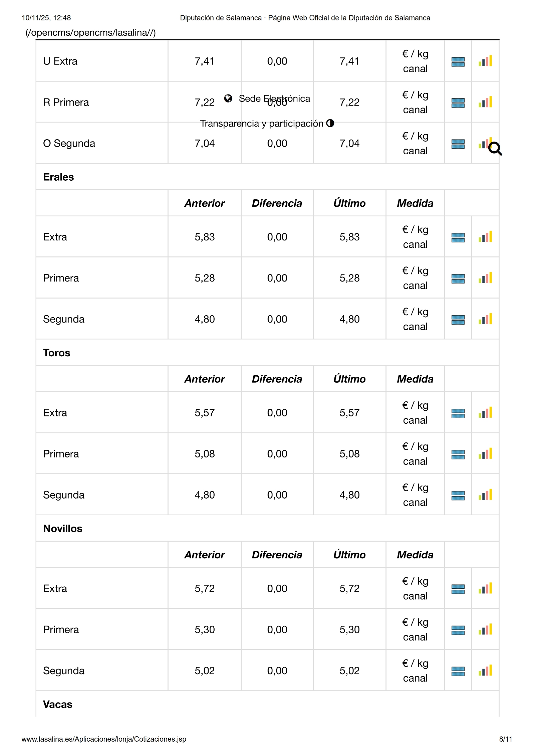The image size is (534, 756).
Task: Click the black magnifying glass search icon
Action: click(495, 149)
